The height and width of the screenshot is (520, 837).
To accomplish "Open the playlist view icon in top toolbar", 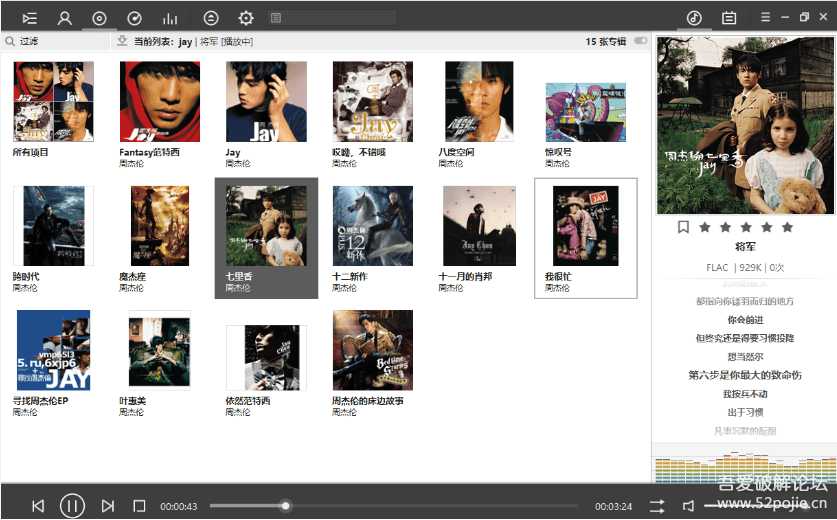I will coord(30,18).
